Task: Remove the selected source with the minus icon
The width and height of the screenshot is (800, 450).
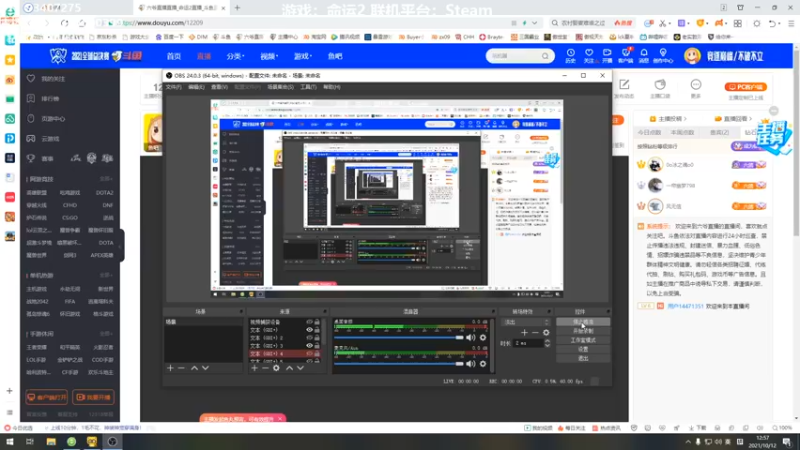Action: tap(265, 368)
